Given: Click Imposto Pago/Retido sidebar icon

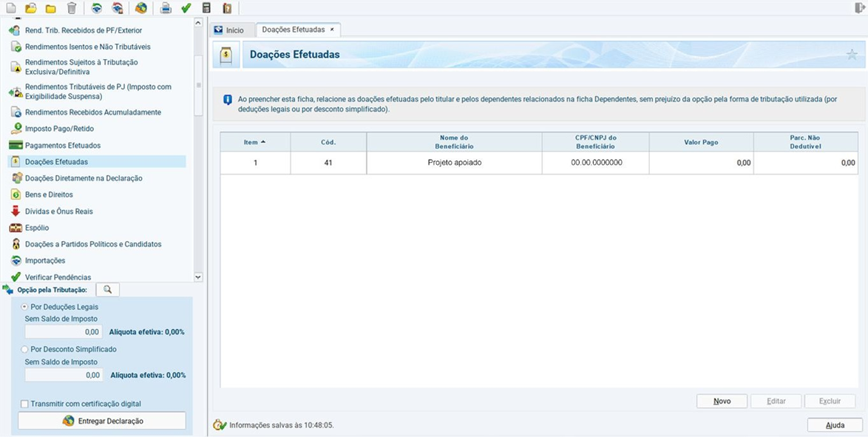Looking at the screenshot, I should pyautogui.click(x=16, y=129).
